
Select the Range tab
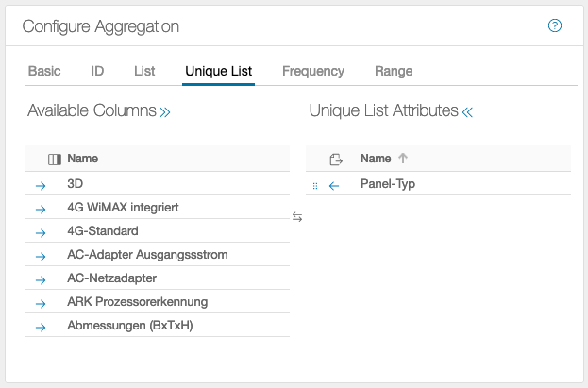[x=394, y=71]
